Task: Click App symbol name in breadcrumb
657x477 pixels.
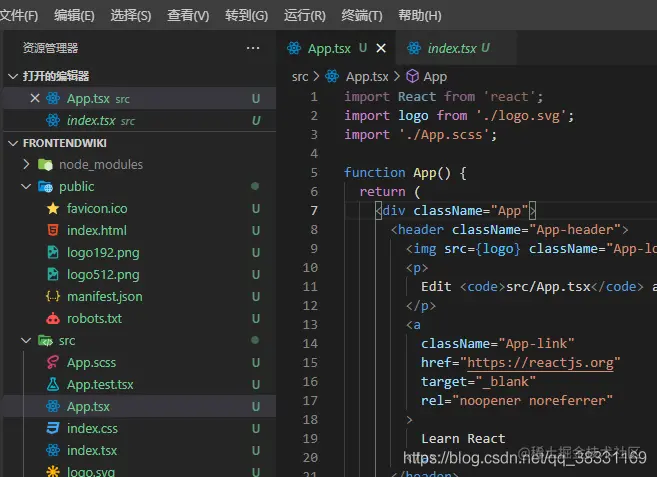Action: coord(435,77)
